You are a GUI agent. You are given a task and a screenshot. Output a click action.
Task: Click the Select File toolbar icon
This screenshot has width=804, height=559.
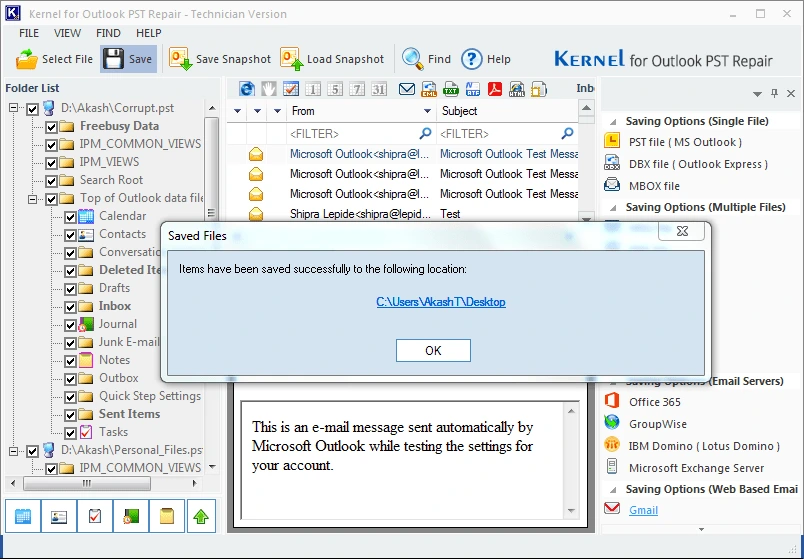[x=27, y=59]
